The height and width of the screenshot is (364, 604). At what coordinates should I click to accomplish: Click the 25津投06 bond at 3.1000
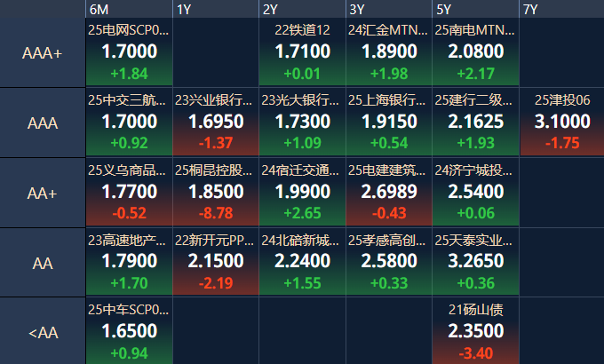(x=561, y=123)
